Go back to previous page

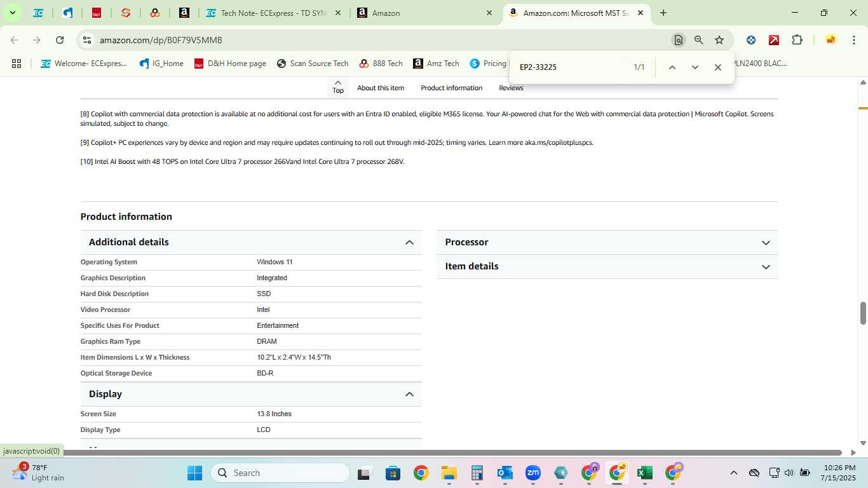pyautogui.click(x=14, y=40)
